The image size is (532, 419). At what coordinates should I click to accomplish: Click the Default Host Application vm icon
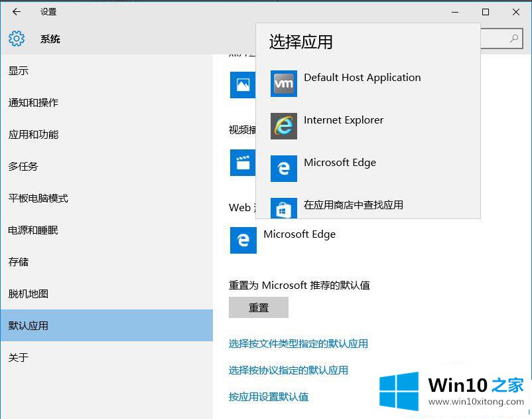click(284, 84)
